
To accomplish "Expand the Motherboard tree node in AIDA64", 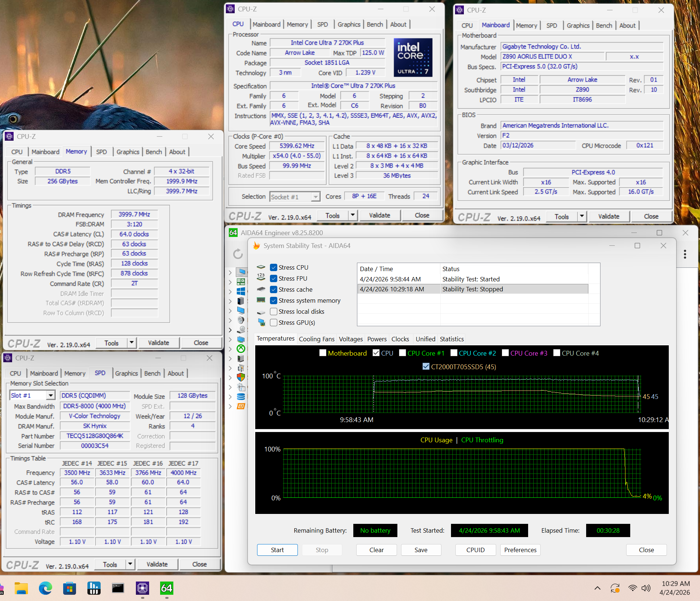I will click(x=230, y=282).
